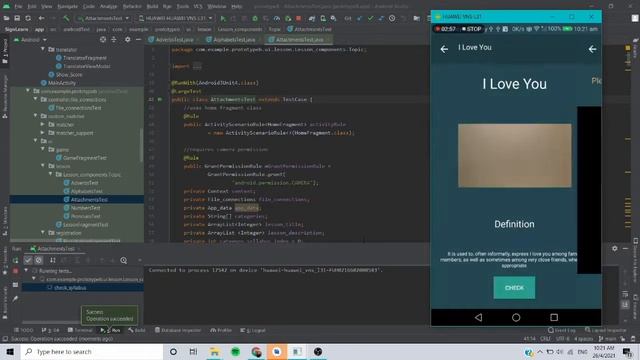The width and height of the screenshot is (640, 360).
Task: Collapse the game folder
Action: pyautogui.click(x=43, y=149)
